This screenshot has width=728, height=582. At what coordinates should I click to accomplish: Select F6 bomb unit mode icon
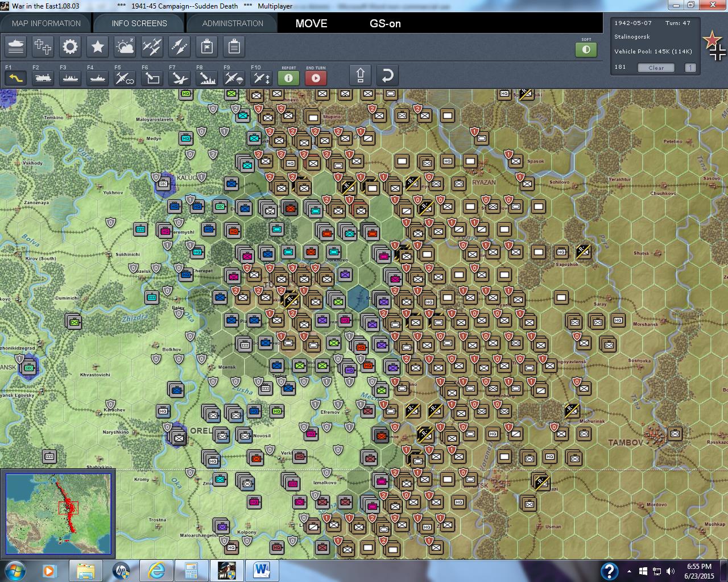[152, 78]
